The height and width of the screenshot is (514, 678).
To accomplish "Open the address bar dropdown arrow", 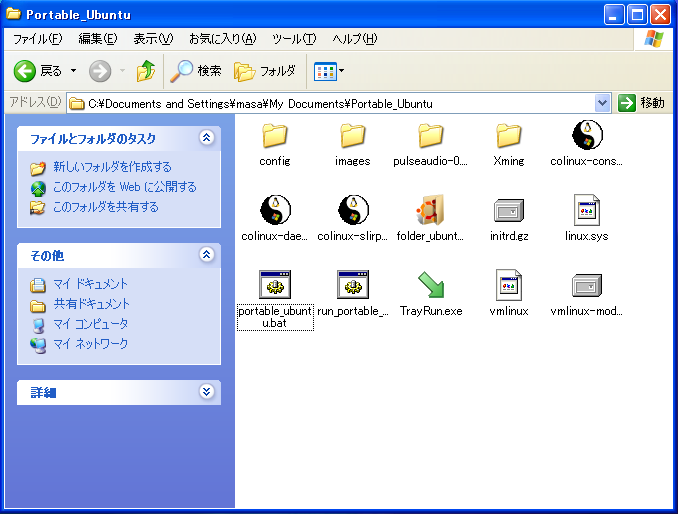I will pyautogui.click(x=602, y=103).
